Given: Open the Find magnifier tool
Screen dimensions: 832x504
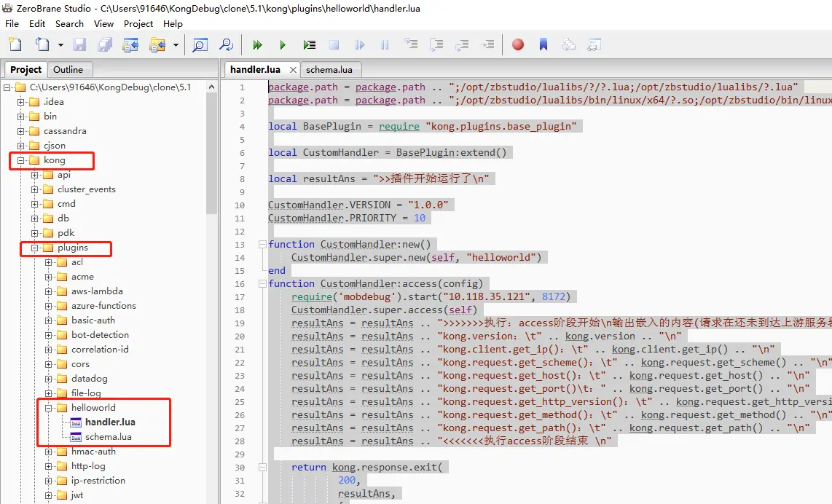Looking at the screenshot, I should [x=200, y=45].
